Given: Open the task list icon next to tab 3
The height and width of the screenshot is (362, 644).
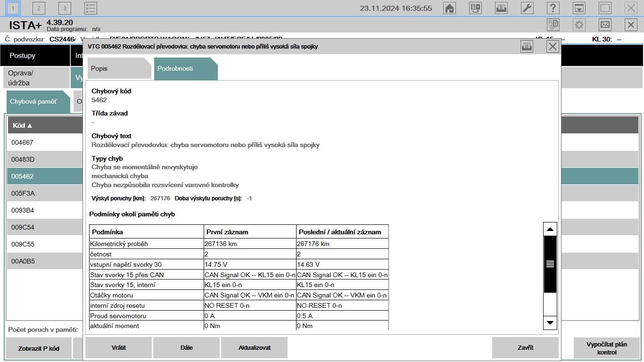Looking at the screenshot, I should (91, 8).
